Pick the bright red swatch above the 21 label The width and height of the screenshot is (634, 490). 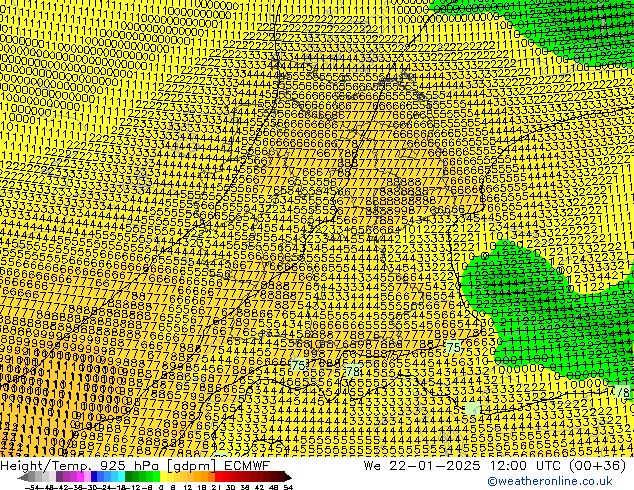pyautogui.click(x=218, y=477)
